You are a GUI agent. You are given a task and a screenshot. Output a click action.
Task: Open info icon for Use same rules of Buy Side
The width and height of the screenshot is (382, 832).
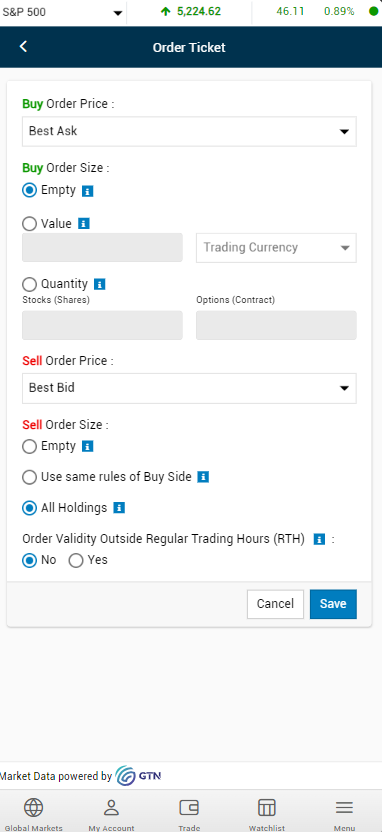point(203,477)
